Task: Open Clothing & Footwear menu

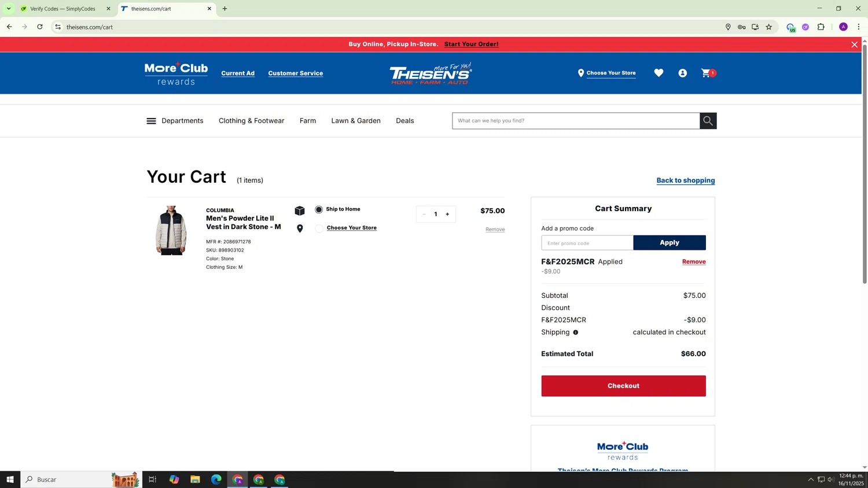Action: tap(252, 121)
